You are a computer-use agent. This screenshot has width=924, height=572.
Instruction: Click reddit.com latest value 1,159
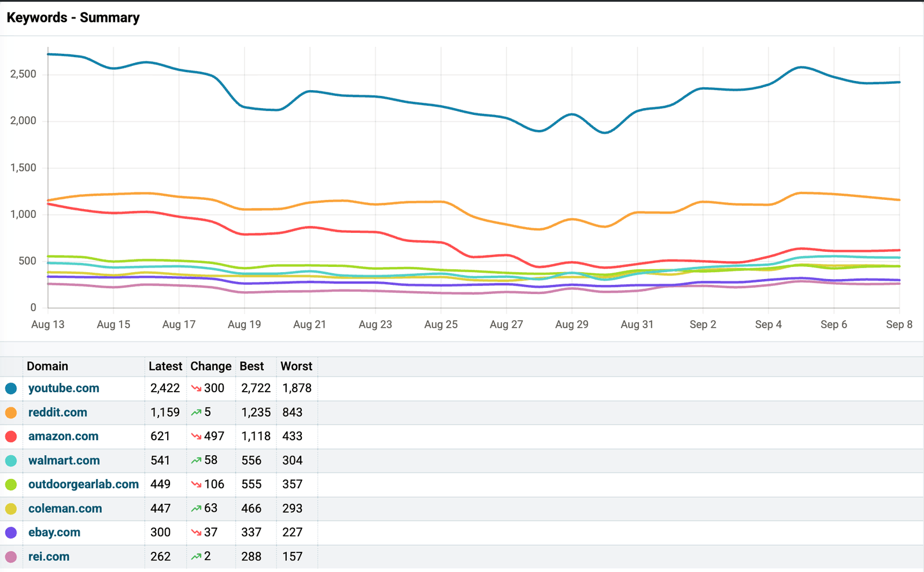[x=165, y=413]
